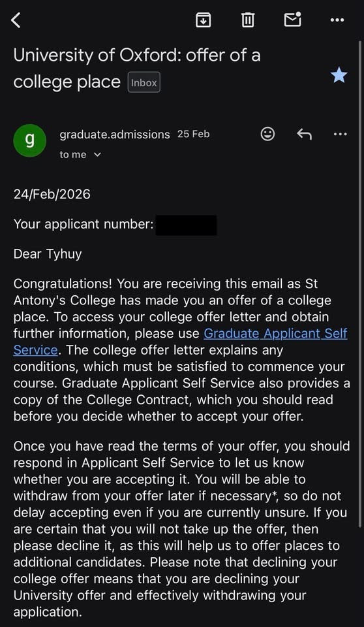
Task: Expand recipient details chevron beside 'to me'
Action: click(97, 154)
